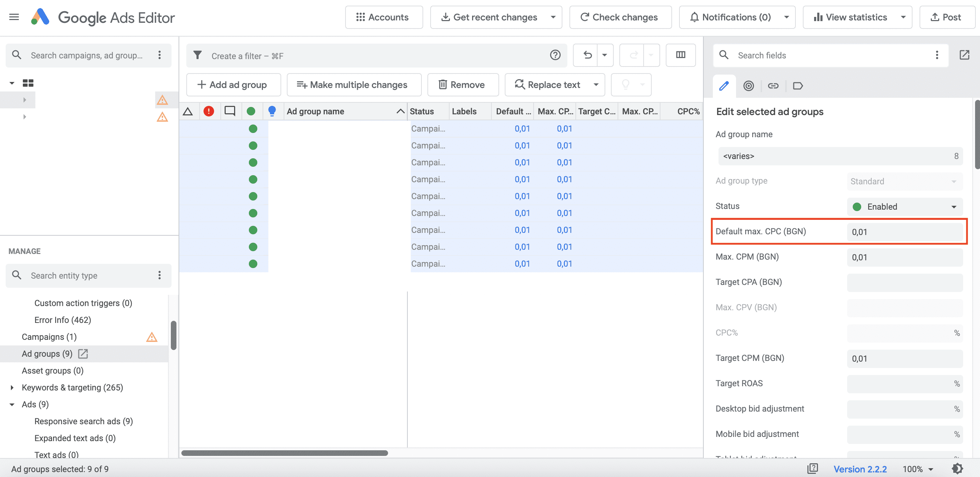Switch to the pencil edit tab
Screen dimensions: 980x477
pos(724,86)
